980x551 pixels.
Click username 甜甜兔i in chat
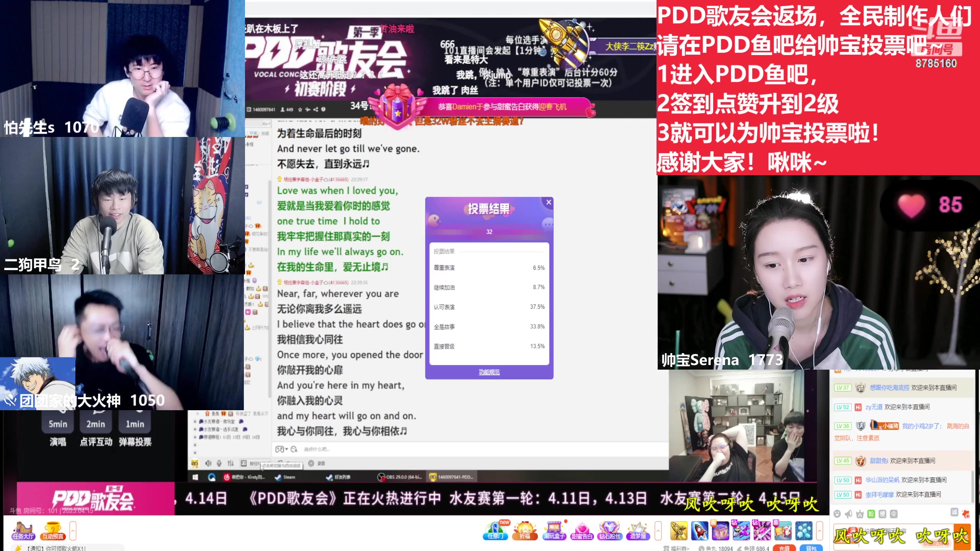879,461
